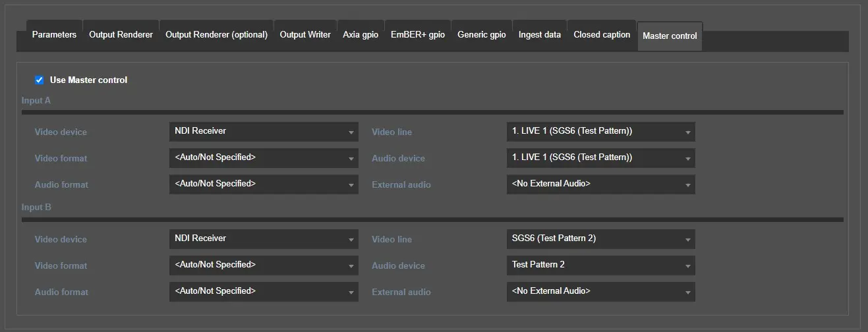Expand Input A Video device dropdown

(x=264, y=132)
